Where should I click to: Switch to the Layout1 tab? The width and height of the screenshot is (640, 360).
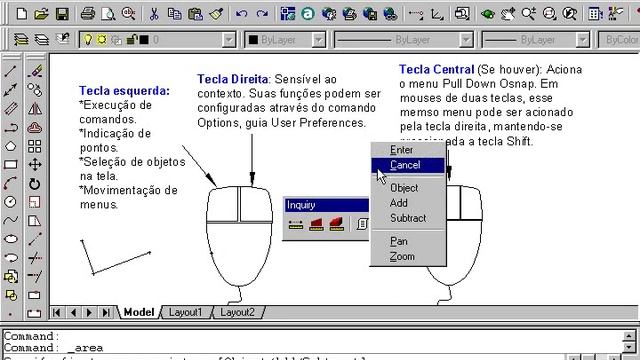click(x=186, y=312)
